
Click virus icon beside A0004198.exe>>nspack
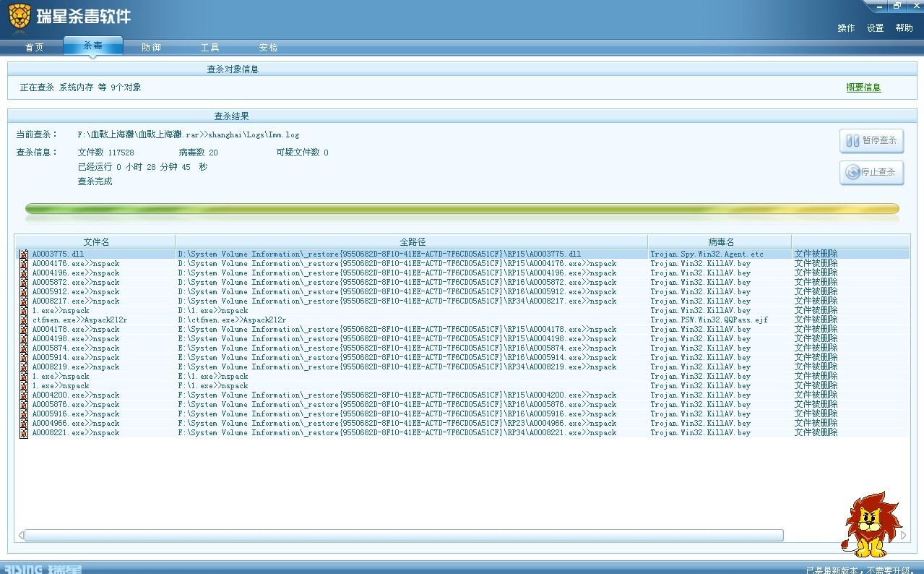pos(24,339)
